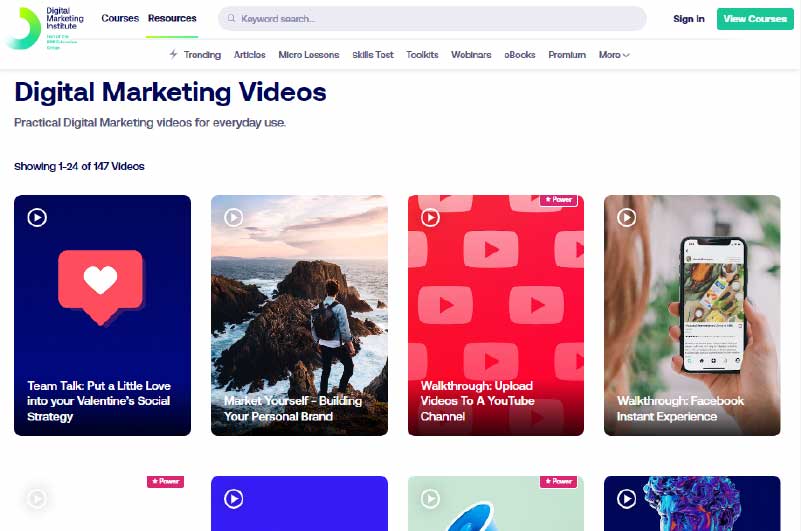This screenshot has height=531, width=801.
Task: Open Market Yourself Personal Brand title
Action: [293, 408]
